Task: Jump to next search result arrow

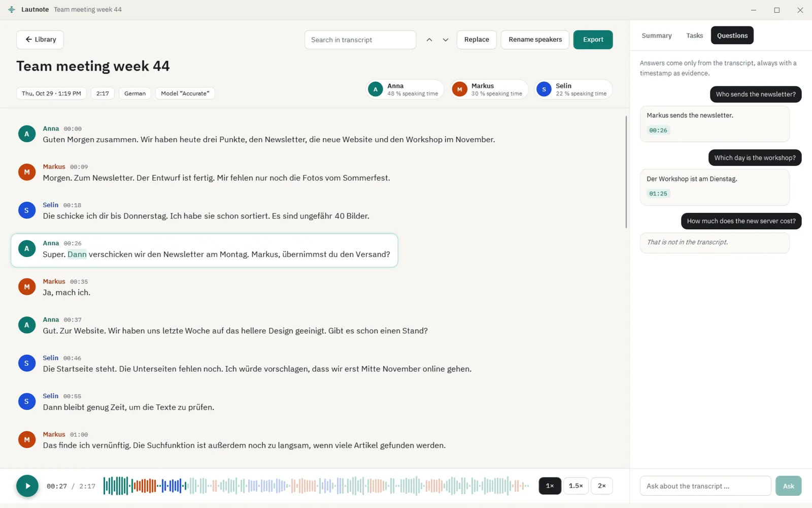Action: pyautogui.click(x=446, y=40)
